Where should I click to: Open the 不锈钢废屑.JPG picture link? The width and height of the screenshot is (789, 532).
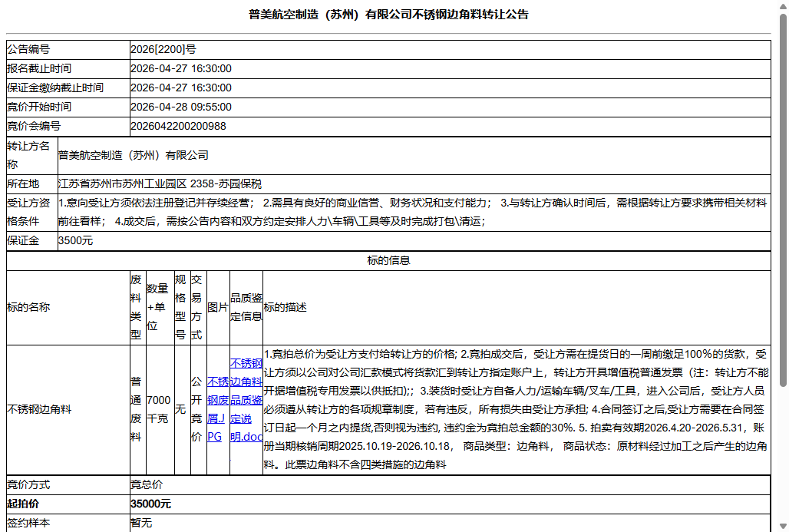point(218,409)
